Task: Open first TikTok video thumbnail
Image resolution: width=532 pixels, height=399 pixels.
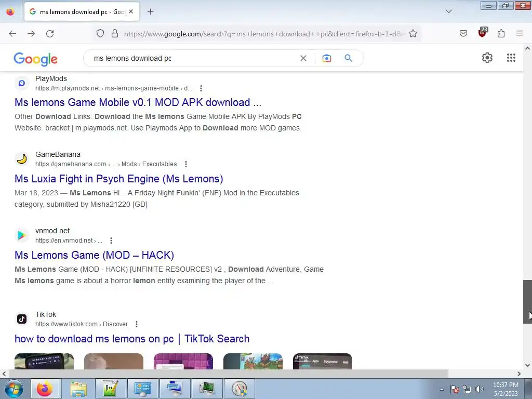Action: click(44, 361)
